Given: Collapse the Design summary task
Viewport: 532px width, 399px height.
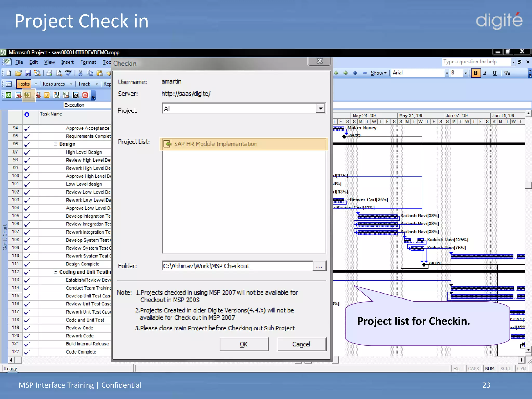Looking at the screenshot, I should point(55,144).
